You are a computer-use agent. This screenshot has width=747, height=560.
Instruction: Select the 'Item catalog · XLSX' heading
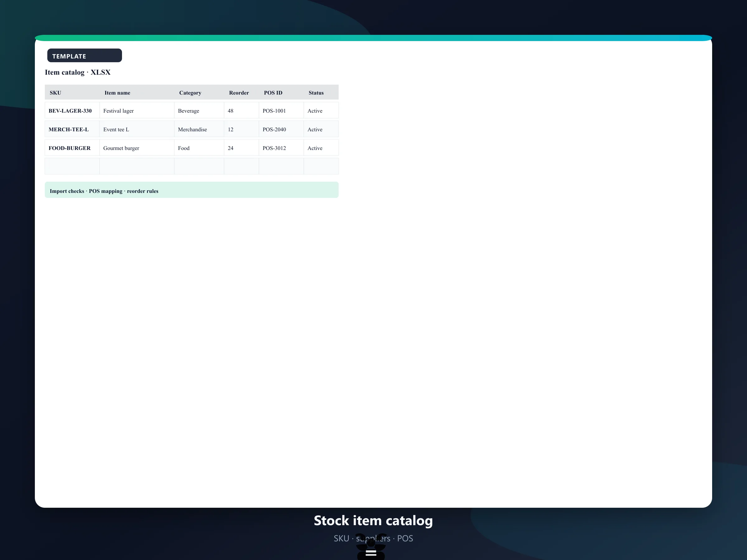click(78, 72)
